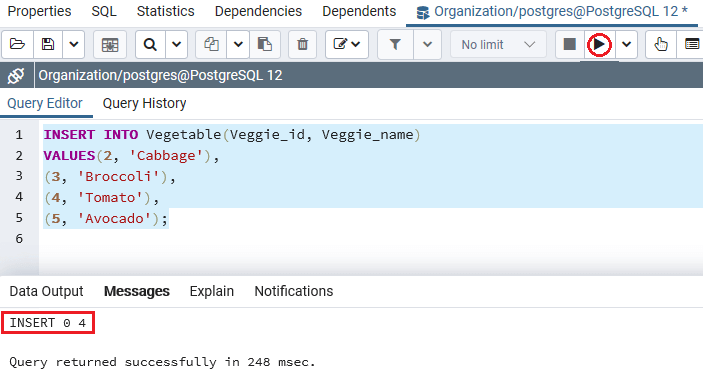The height and width of the screenshot is (387, 703).
Task: Click the paste clipboard icon
Action: pos(265,44)
